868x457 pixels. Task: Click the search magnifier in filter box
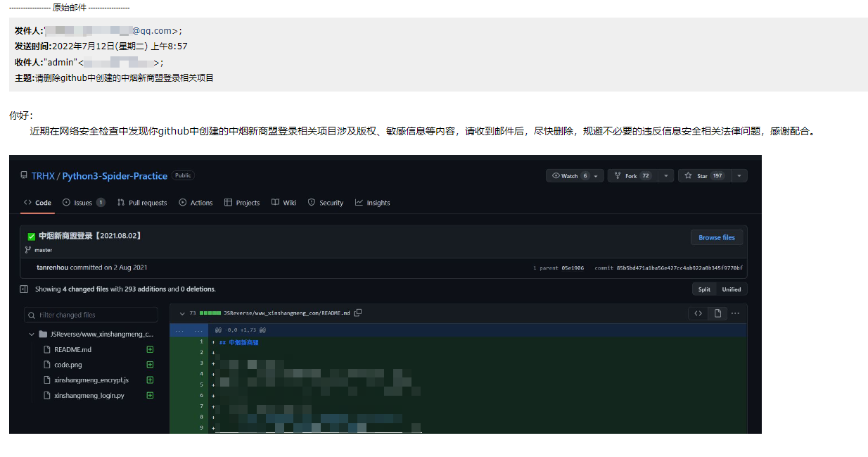(x=32, y=315)
